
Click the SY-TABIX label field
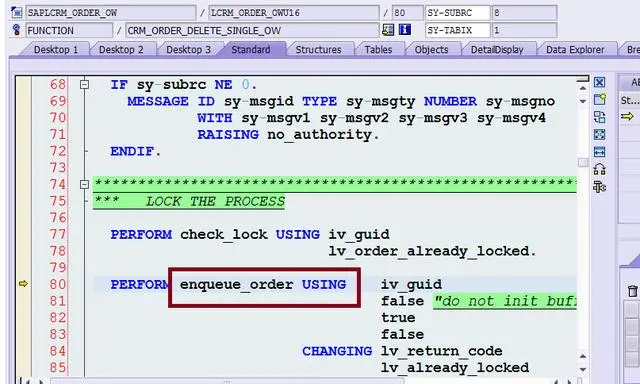click(458, 30)
